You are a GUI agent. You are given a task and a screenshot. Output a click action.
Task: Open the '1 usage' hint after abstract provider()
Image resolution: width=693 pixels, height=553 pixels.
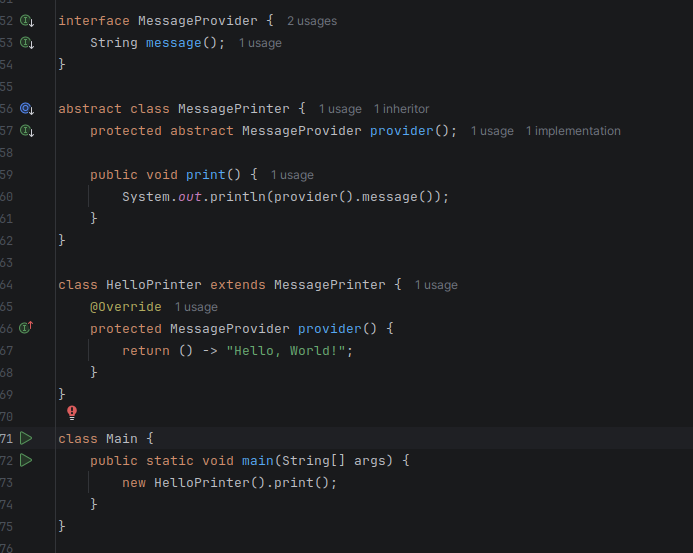(x=492, y=131)
